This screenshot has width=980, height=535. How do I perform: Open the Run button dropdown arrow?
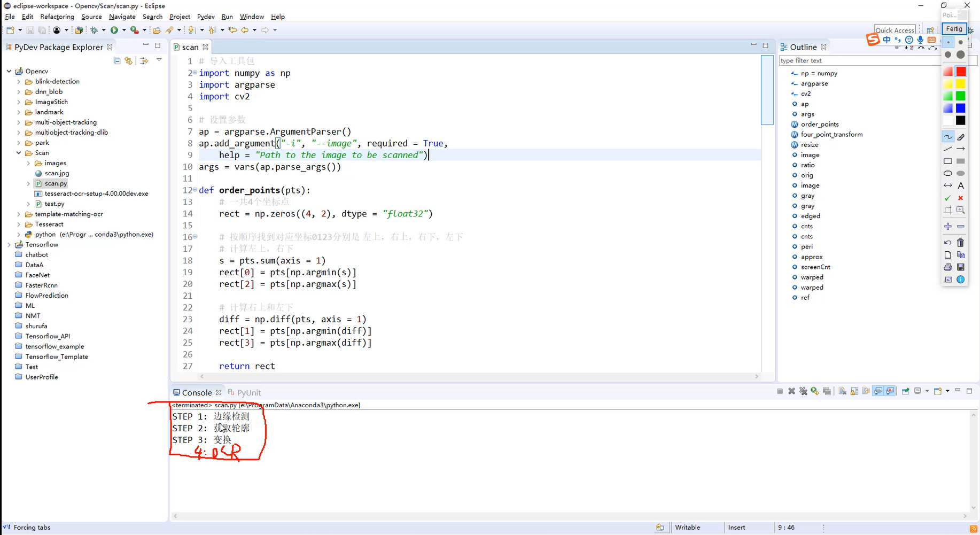124,30
